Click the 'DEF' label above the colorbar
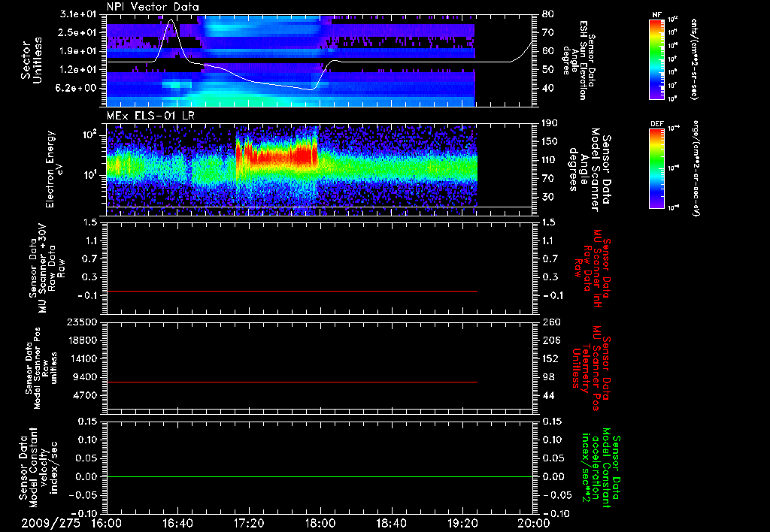 point(657,124)
